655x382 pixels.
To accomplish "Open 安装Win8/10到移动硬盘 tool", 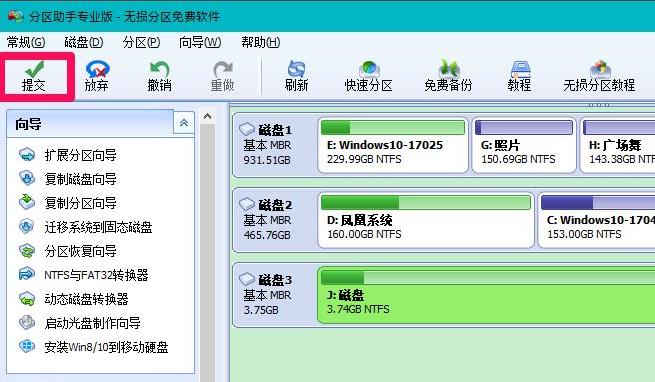I will tap(106, 347).
